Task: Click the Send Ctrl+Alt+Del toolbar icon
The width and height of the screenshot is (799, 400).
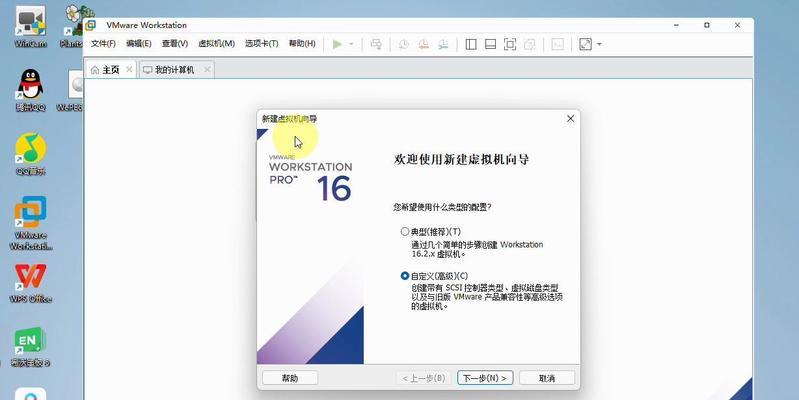Action: pos(376,44)
